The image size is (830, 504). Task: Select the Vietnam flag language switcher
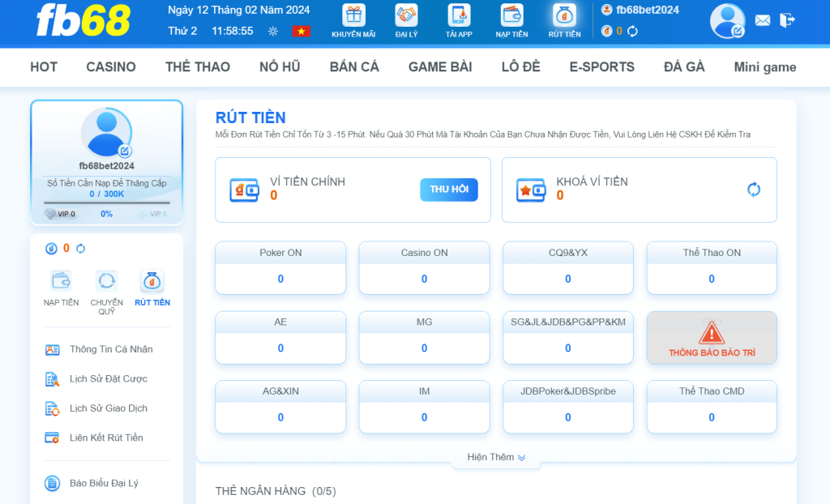pyautogui.click(x=302, y=32)
